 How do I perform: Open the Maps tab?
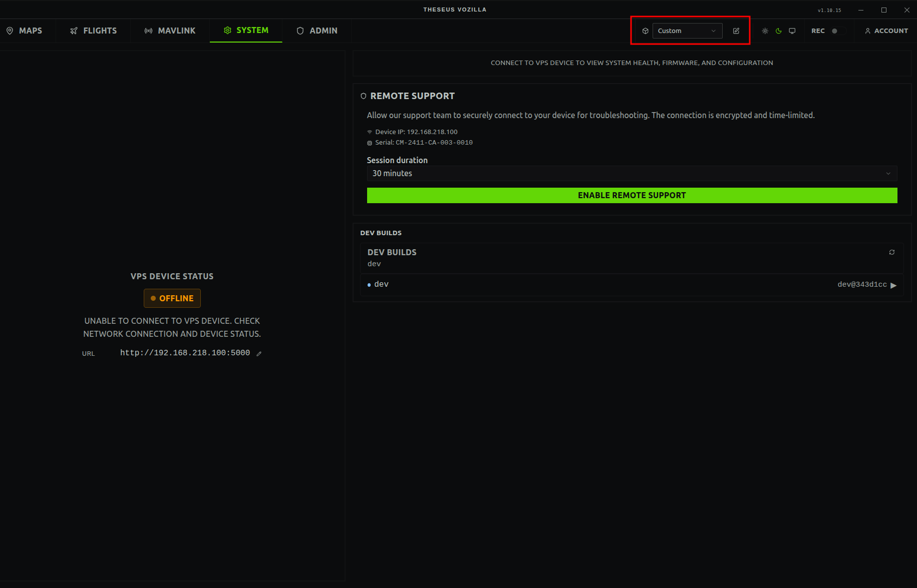click(x=25, y=31)
